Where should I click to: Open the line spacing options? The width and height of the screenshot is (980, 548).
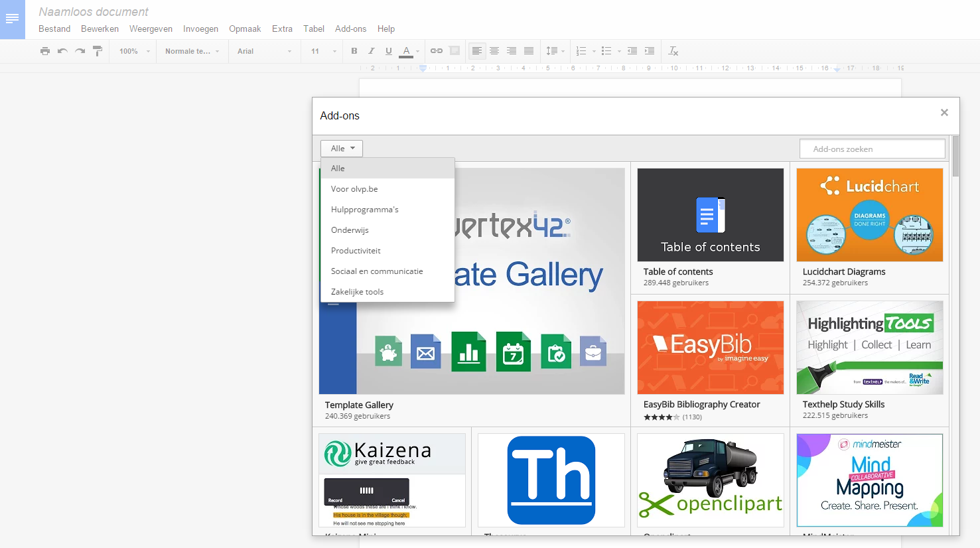tap(555, 51)
